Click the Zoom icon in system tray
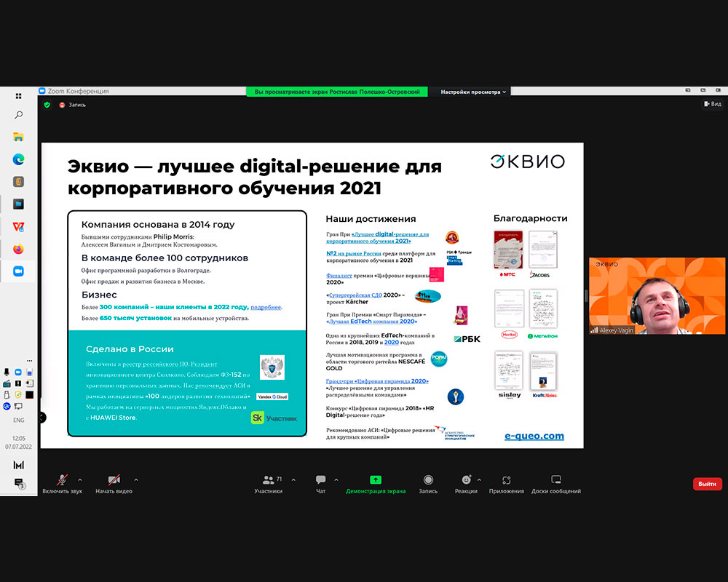The image size is (728, 582). [x=18, y=372]
